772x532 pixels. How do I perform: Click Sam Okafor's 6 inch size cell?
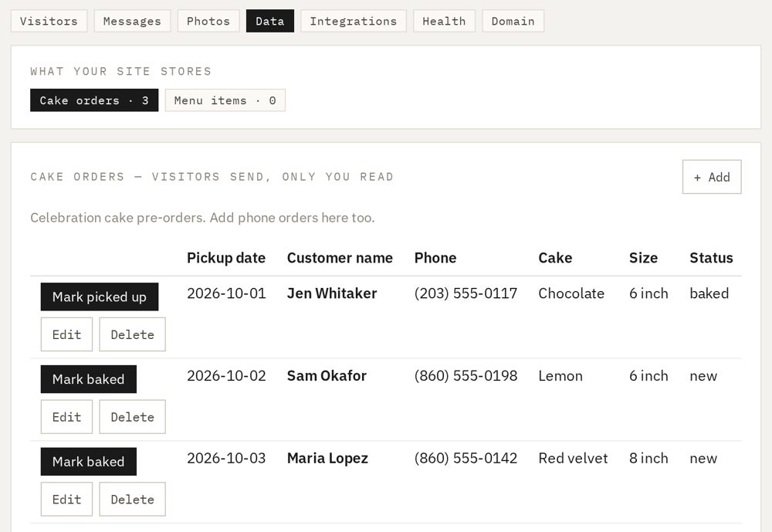click(648, 376)
